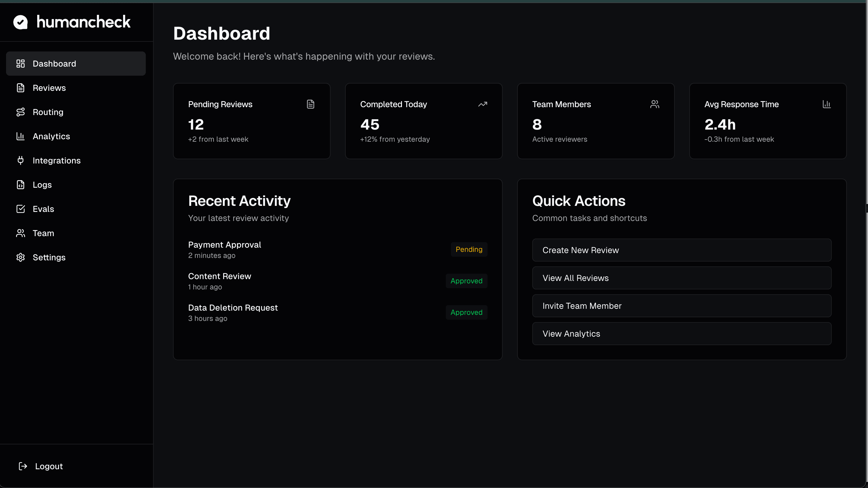Viewport: 868px width, 488px height.
Task: Click the Pending badge on Payment Approval
Action: tap(469, 249)
